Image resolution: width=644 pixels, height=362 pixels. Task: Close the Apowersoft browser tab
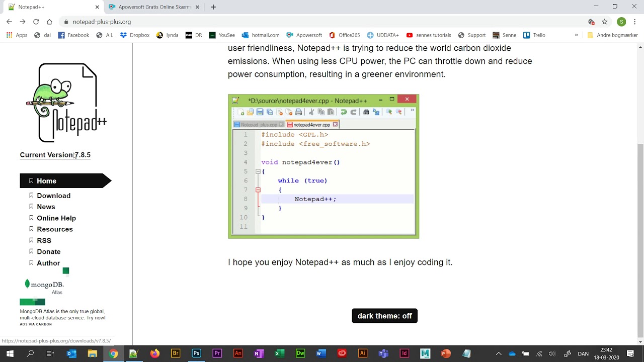pos(198,7)
